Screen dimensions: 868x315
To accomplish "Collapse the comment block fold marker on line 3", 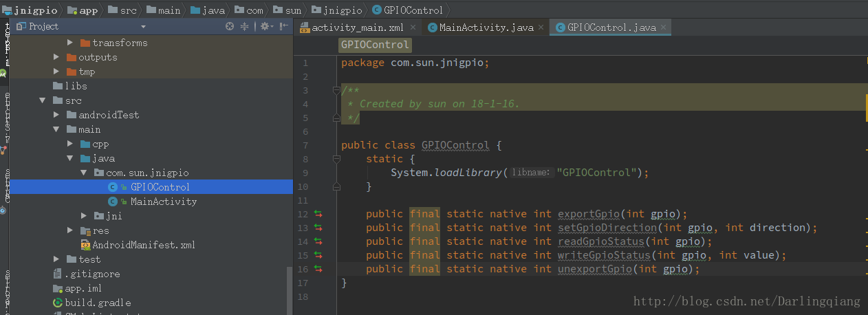I will (x=336, y=90).
